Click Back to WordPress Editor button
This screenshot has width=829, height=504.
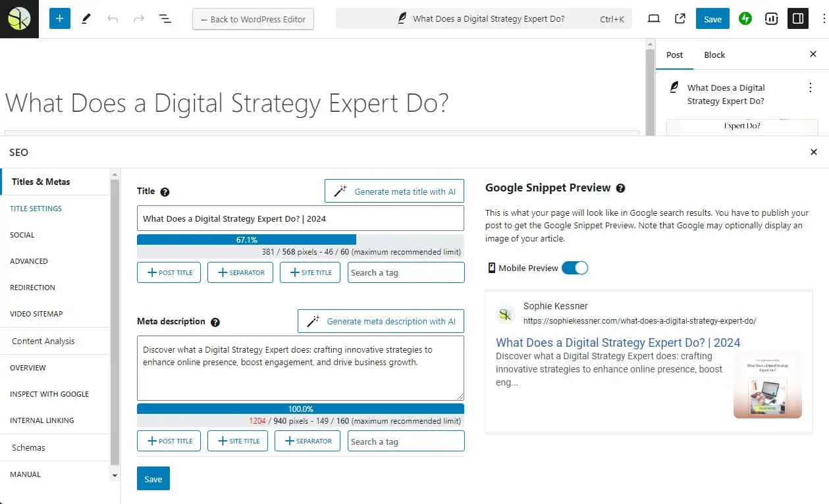point(253,19)
